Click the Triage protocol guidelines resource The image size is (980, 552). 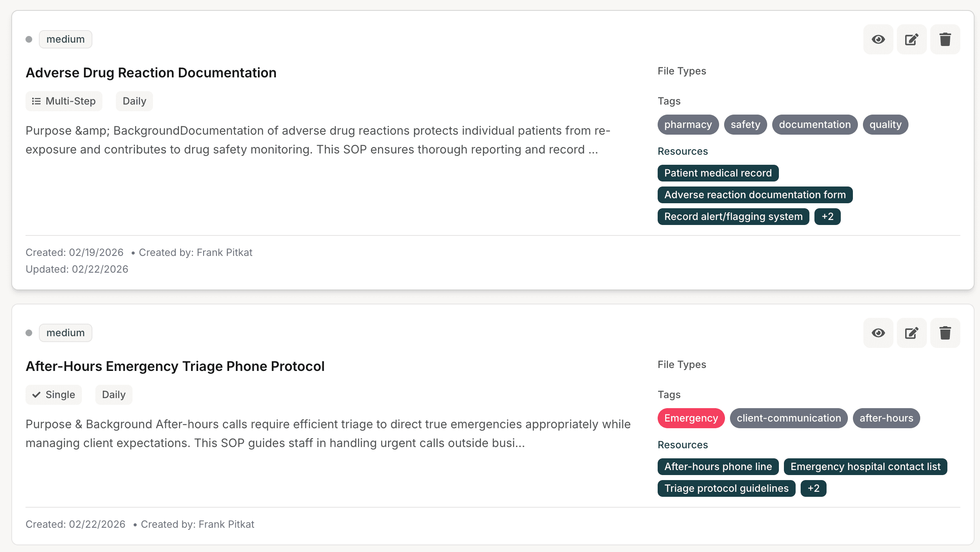[x=726, y=488]
